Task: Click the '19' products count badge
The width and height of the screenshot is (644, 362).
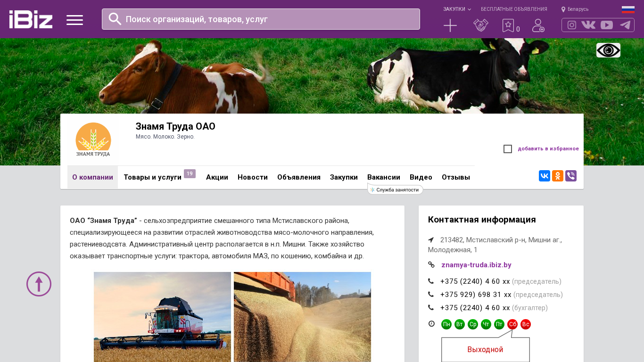Action: pos(190,174)
